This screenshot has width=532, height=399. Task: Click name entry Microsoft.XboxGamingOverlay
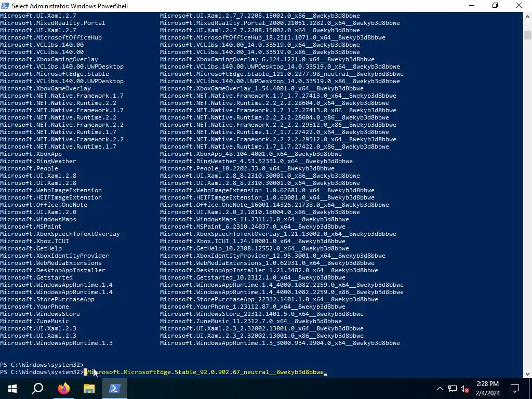click(49, 59)
